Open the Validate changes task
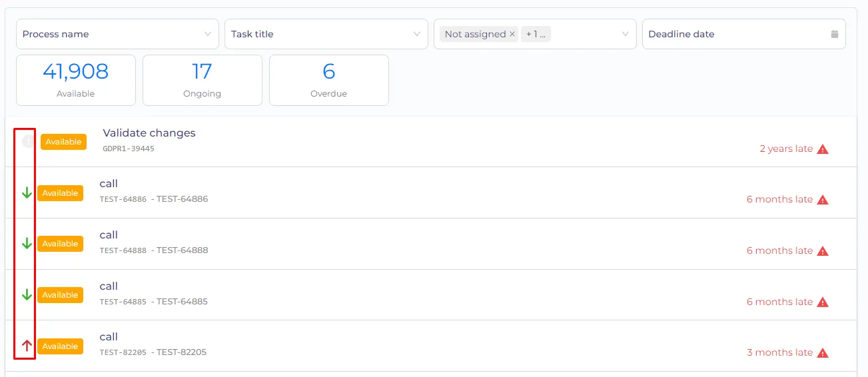Viewport: 868px width, 377px height. [x=149, y=133]
